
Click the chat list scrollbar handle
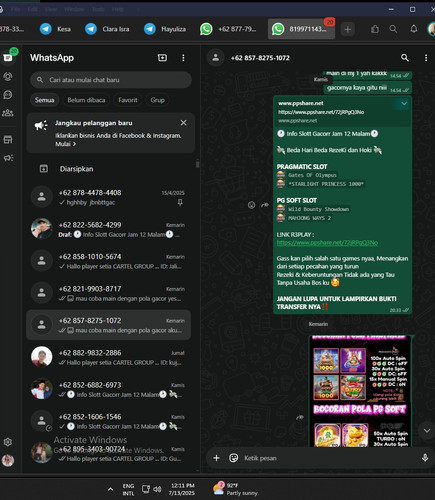[197, 164]
